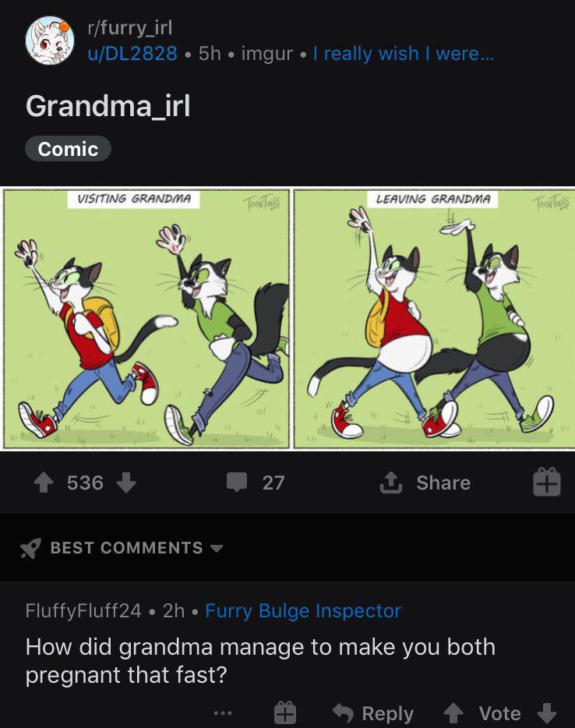Award the comment with its gift icon

click(285, 712)
